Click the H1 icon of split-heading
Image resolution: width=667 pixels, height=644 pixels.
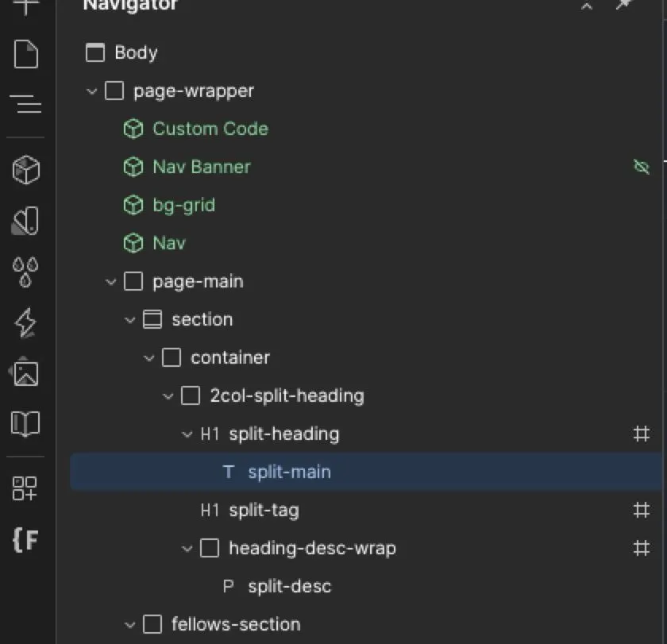[210, 434]
